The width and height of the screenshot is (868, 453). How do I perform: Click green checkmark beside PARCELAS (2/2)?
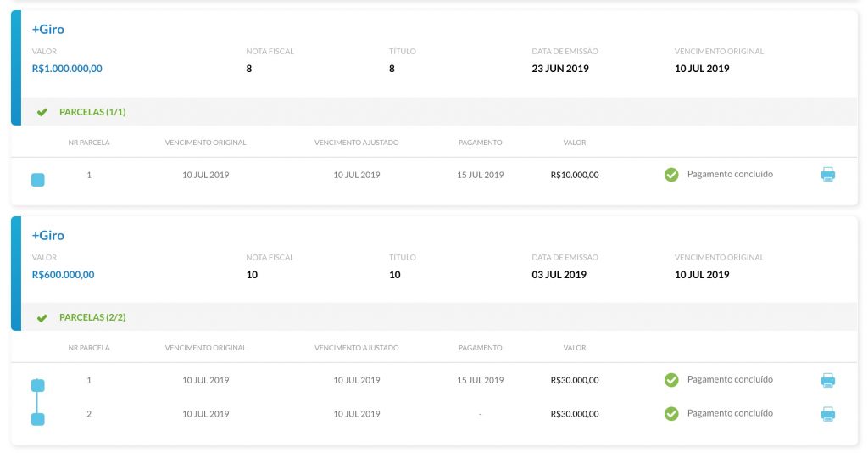42,318
